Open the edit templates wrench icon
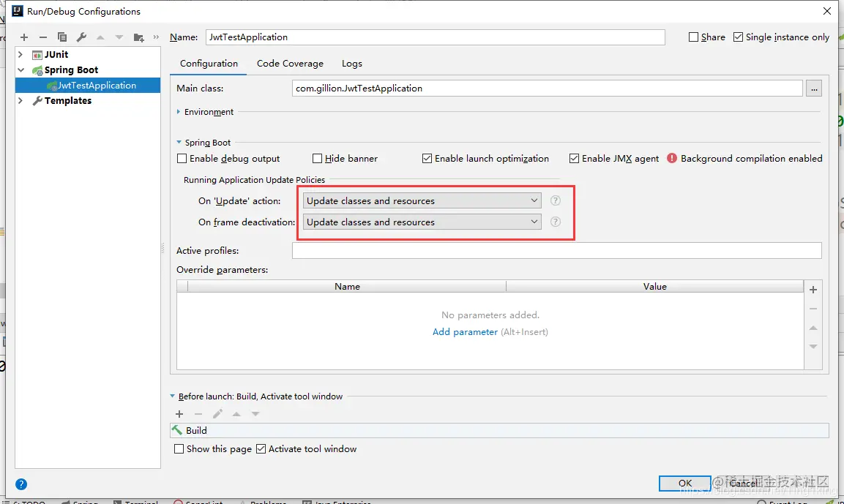Image resolution: width=844 pixels, height=504 pixels. click(x=81, y=37)
